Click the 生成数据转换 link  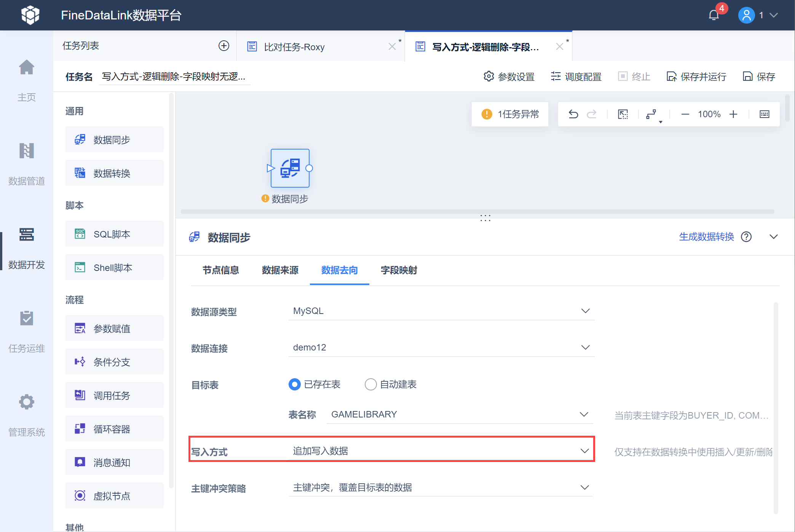[706, 237]
